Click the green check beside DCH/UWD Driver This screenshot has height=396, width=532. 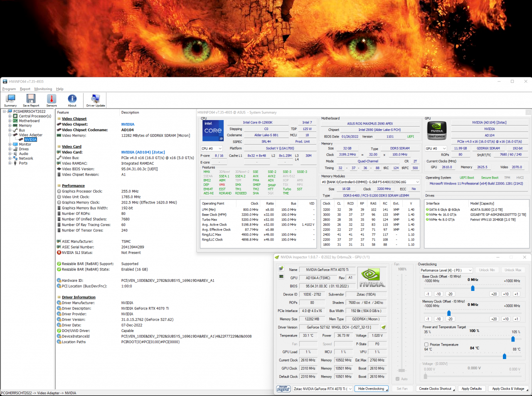pyautogui.click(x=59, y=331)
